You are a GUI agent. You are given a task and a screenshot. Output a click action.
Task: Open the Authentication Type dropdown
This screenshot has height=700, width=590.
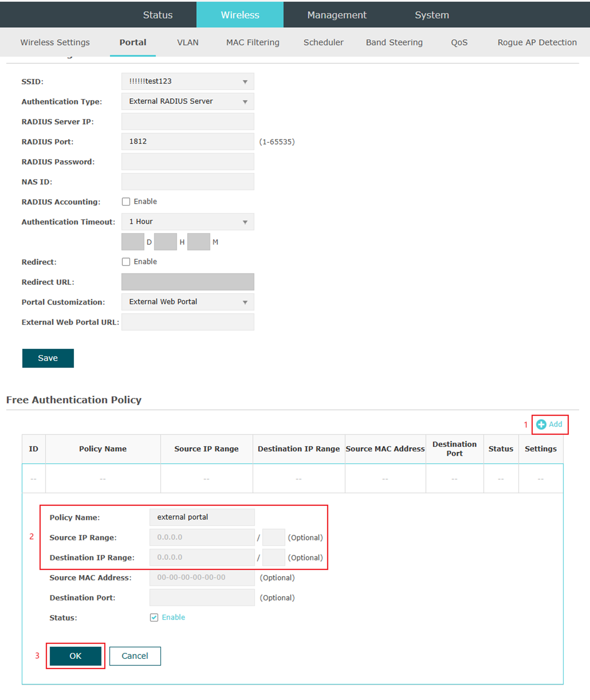click(x=187, y=101)
